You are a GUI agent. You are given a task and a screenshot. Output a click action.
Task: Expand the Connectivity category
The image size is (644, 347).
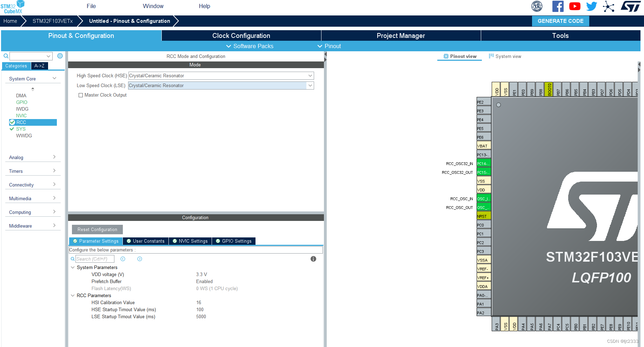(54, 184)
